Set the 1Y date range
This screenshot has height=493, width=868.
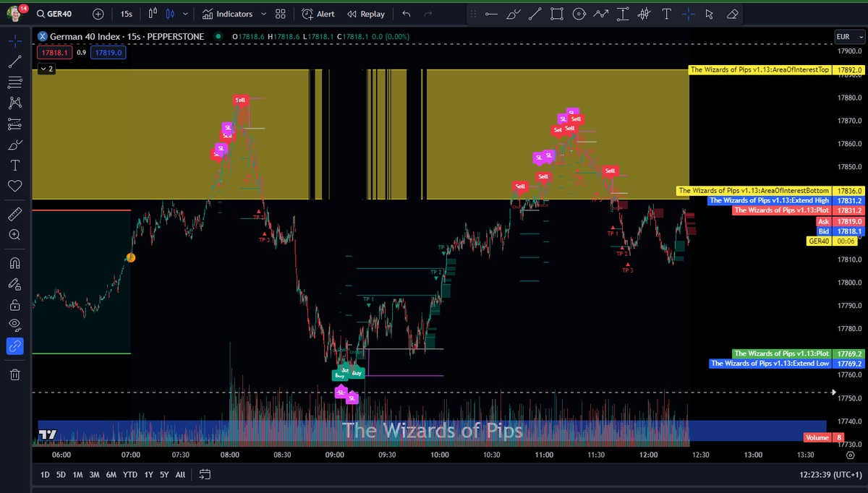149,475
